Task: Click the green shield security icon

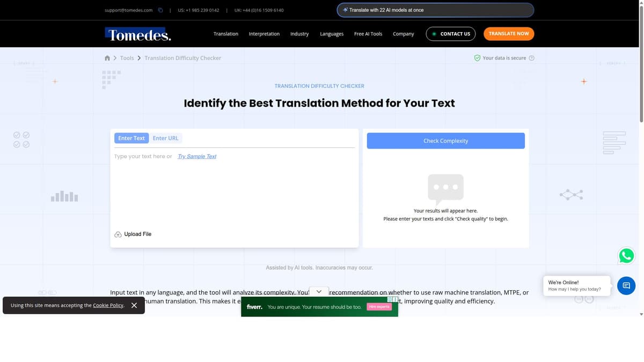Action: [x=477, y=58]
